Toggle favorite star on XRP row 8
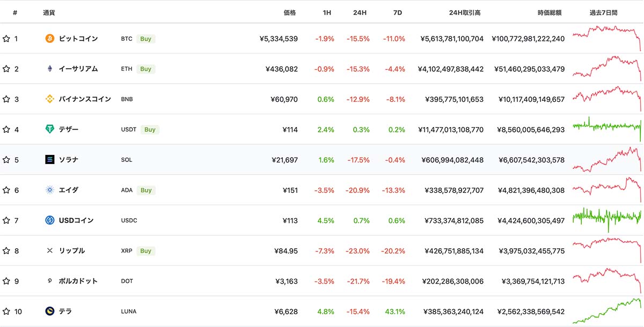The width and height of the screenshot is (644, 327). coord(6,250)
